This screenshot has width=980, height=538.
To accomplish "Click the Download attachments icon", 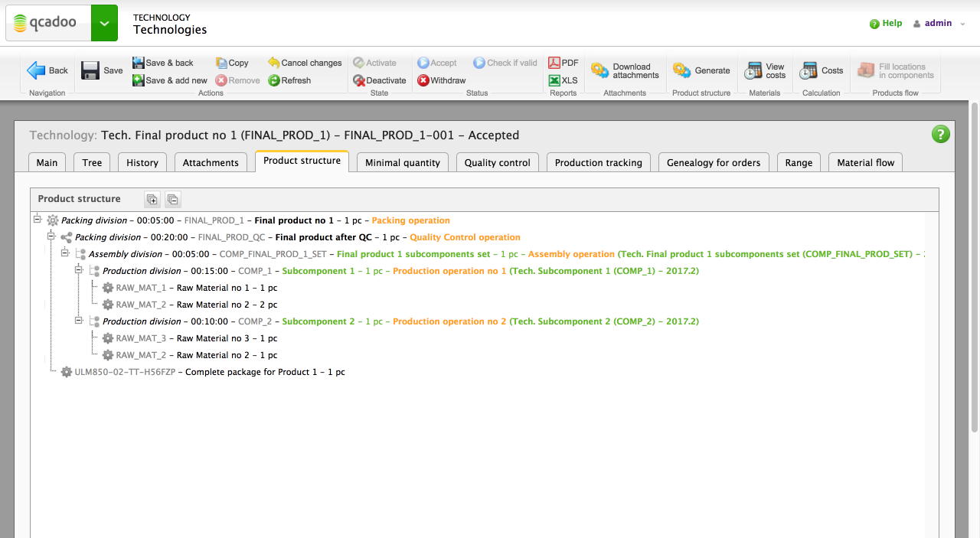I will tap(600, 70).
